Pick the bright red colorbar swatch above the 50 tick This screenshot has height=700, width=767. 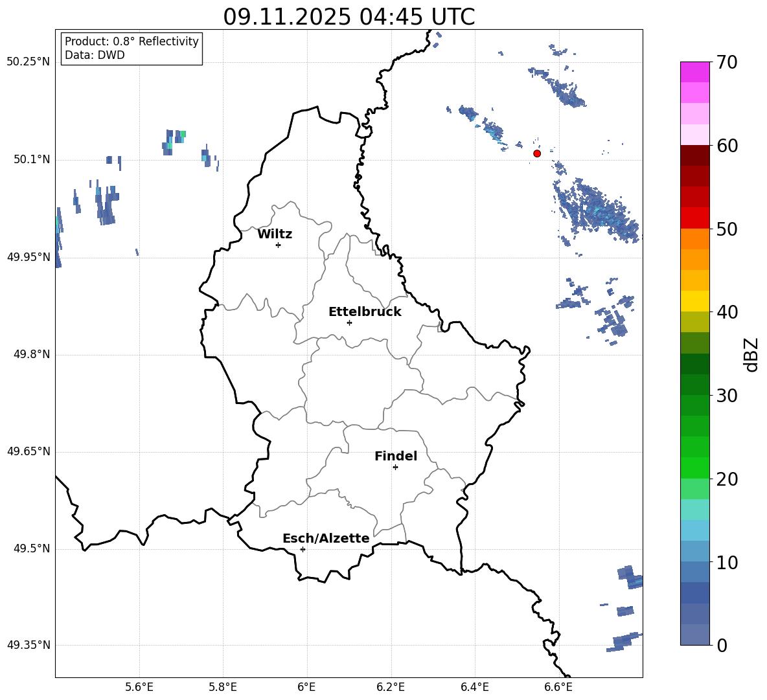695,218
